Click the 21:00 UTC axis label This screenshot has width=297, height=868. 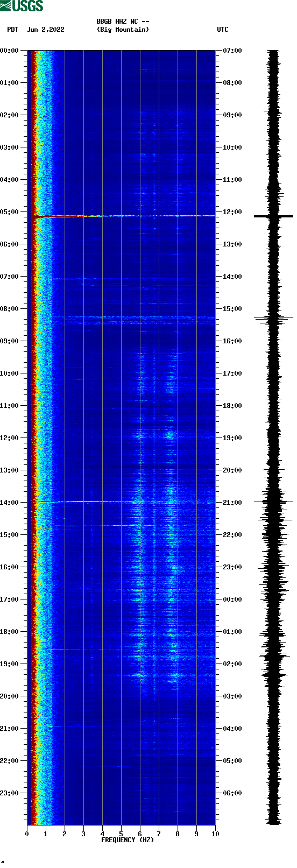coord(232,503)
